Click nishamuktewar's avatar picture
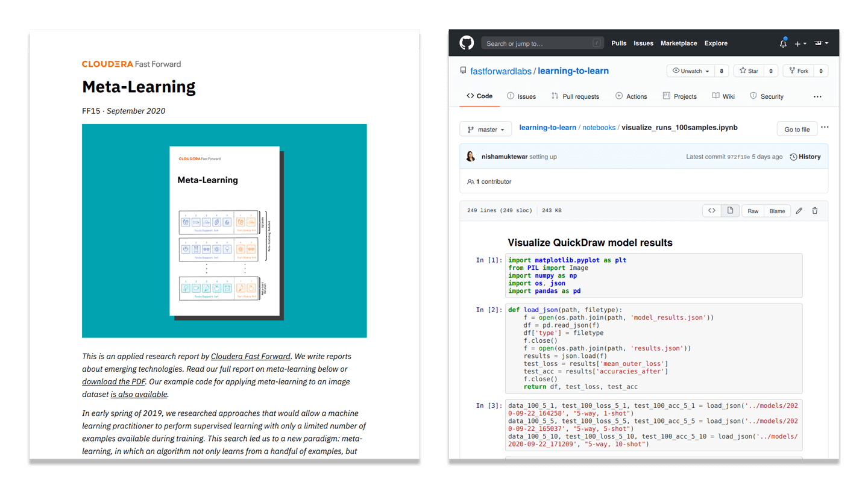868x488 pixels. coord(471,157)
